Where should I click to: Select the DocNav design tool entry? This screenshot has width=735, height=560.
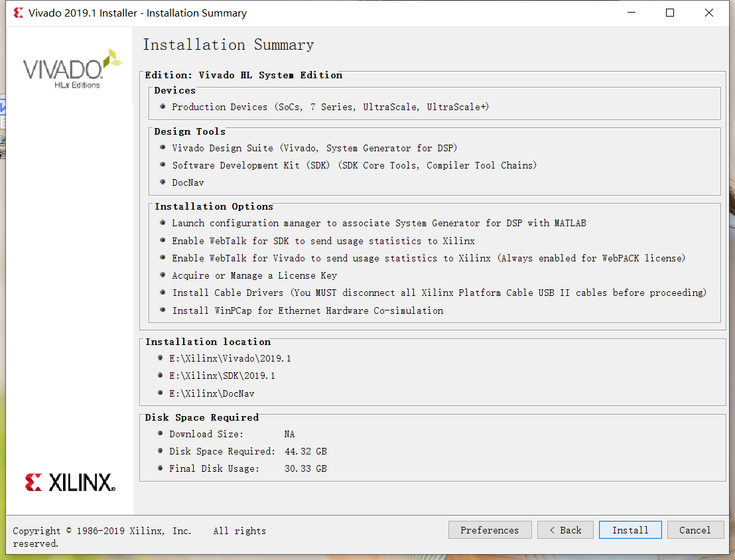pos(188,183)
